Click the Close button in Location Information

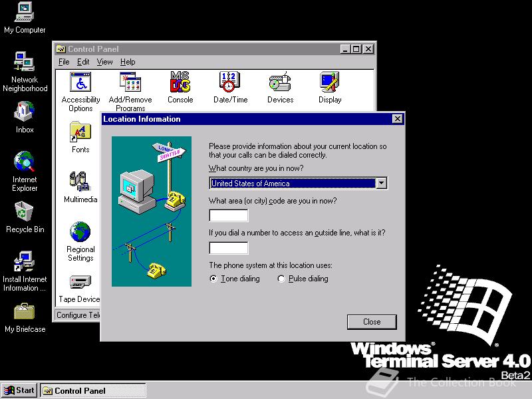[x=372, y=322]
